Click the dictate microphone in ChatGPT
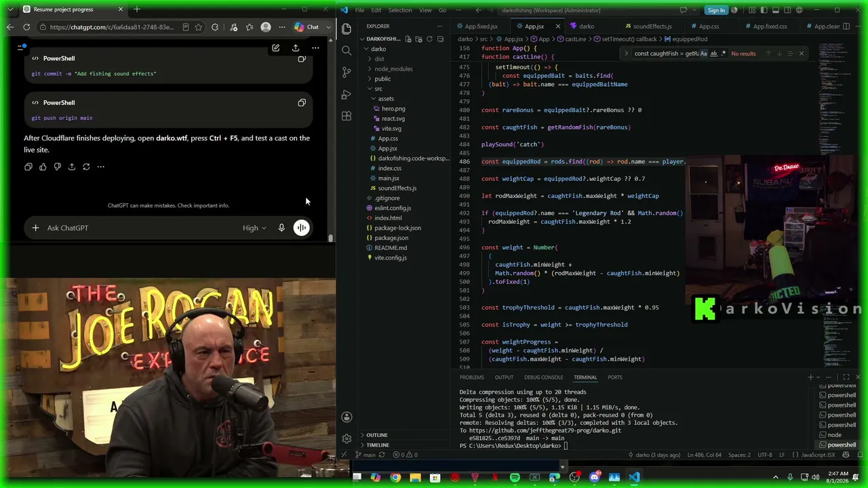Image resolution: width=868 pixels, height=488 pixels. point(281,228)
